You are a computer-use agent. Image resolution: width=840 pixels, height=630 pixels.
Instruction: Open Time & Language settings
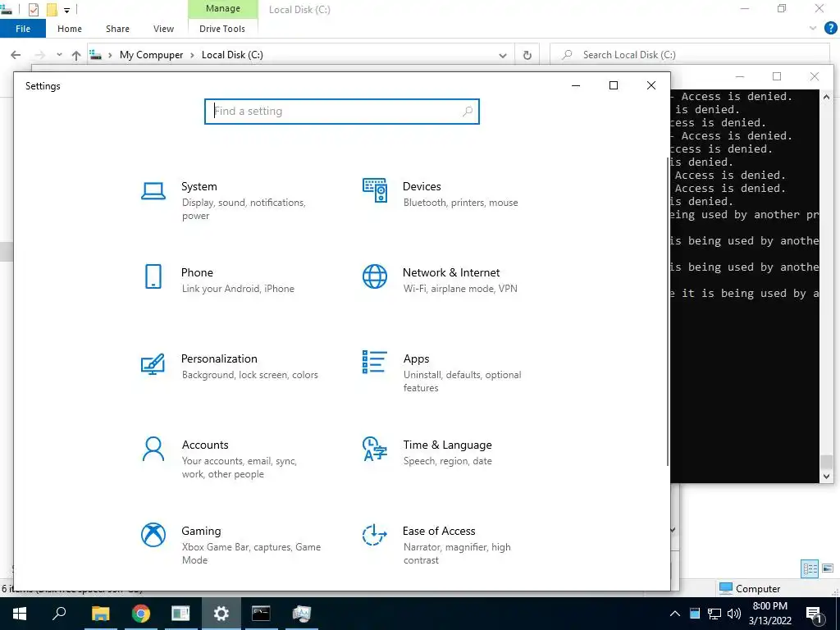[x=447, y=445]
